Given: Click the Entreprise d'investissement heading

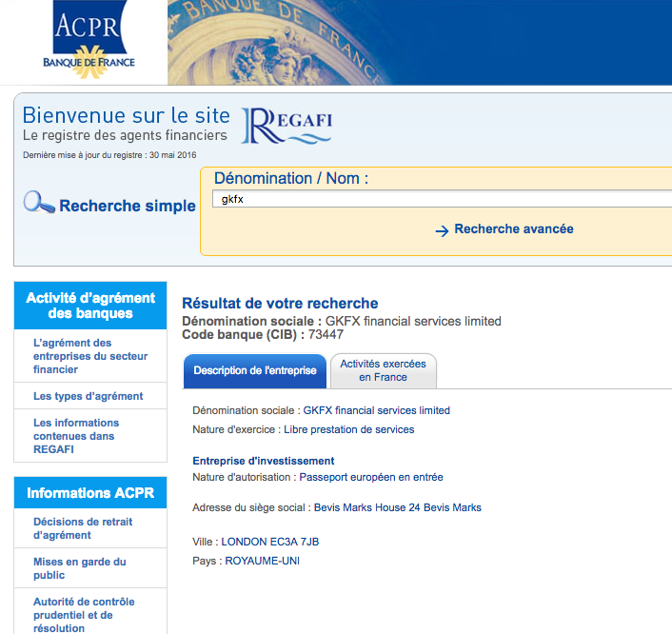Looking at the screenshot, I should [263, 461].
